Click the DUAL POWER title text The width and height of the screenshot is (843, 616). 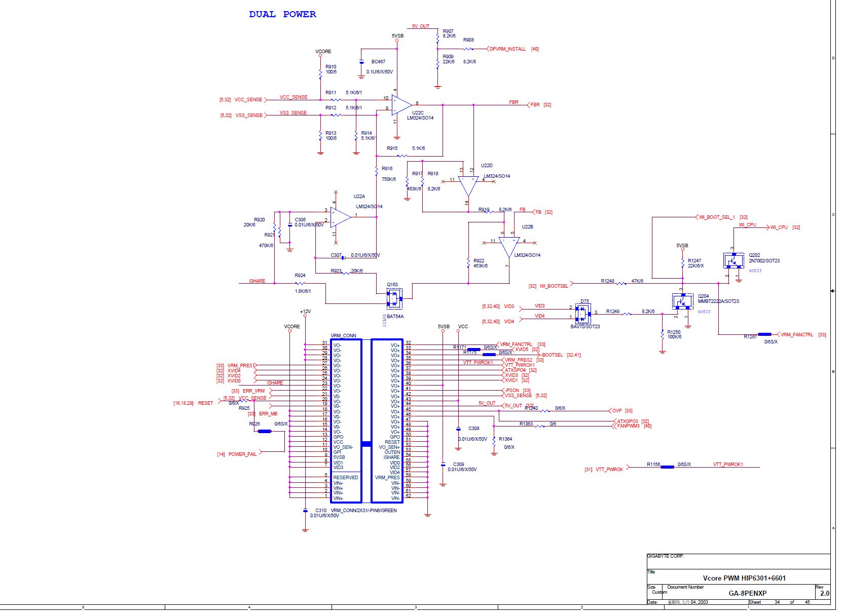(x=282, y=14)
